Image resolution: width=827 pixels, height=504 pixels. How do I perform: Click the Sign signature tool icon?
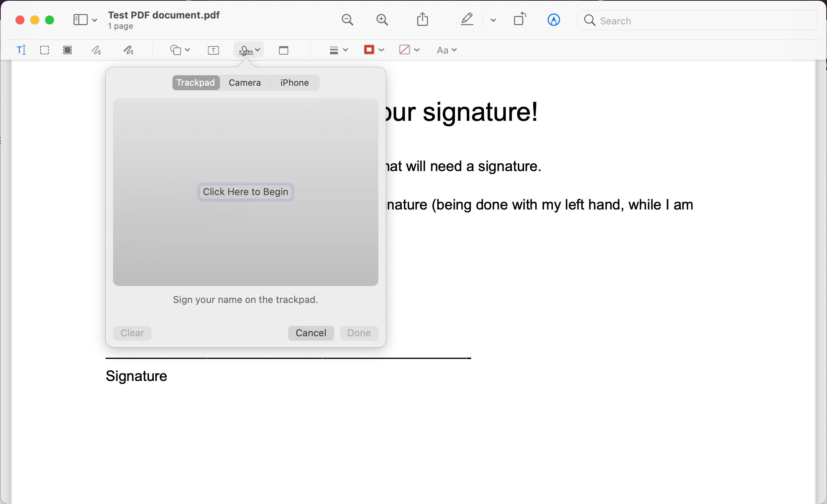click(x=246, y=50)
